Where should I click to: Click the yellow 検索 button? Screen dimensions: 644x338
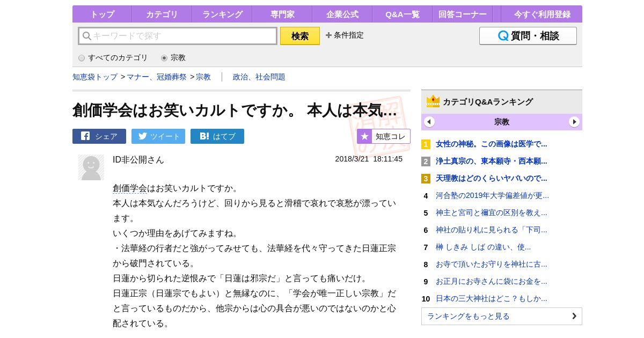click(300, 36)
